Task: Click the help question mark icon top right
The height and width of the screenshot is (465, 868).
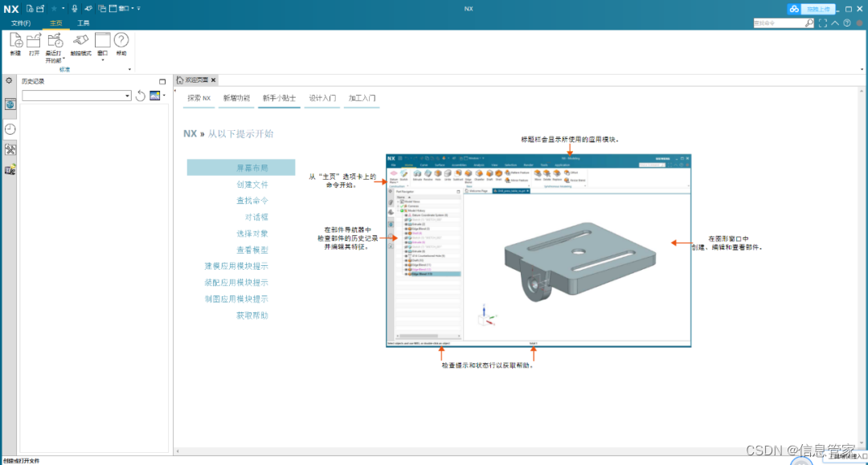Action: pos(847,23)
